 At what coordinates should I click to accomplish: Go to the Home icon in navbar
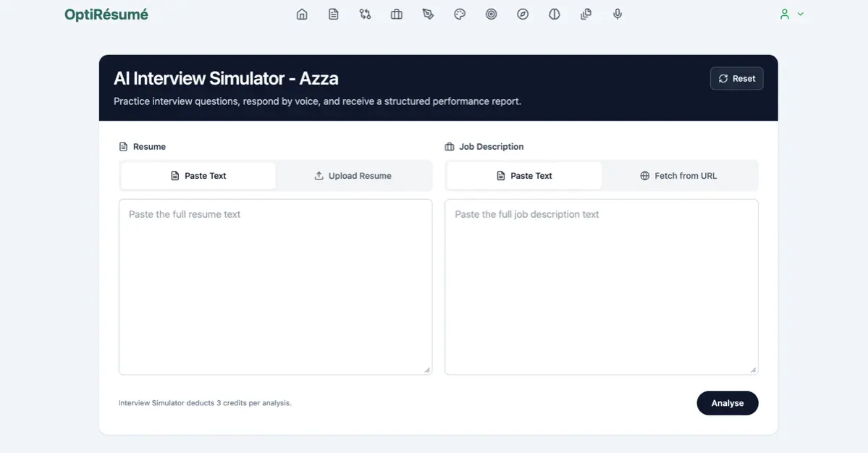coord(302,14)
